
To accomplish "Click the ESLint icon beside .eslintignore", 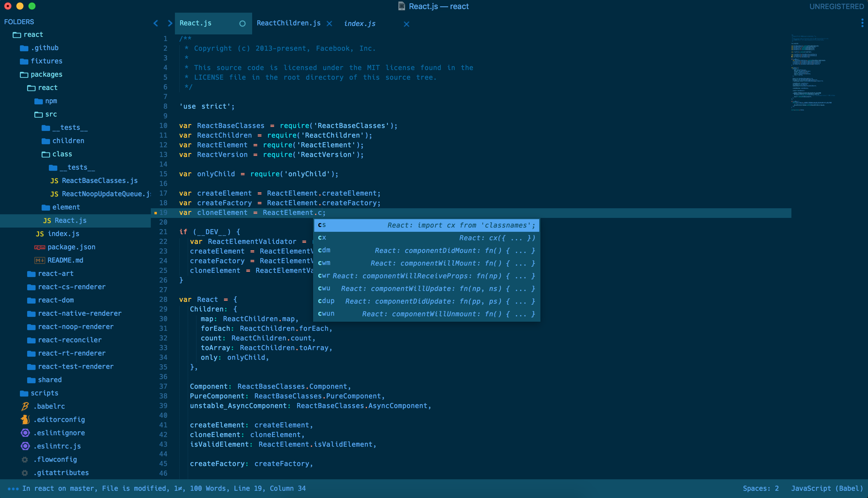I will click(x=25, y=433).
